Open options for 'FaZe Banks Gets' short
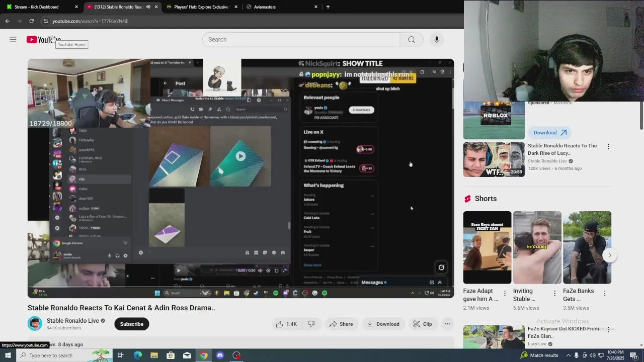 click(604, 294)
